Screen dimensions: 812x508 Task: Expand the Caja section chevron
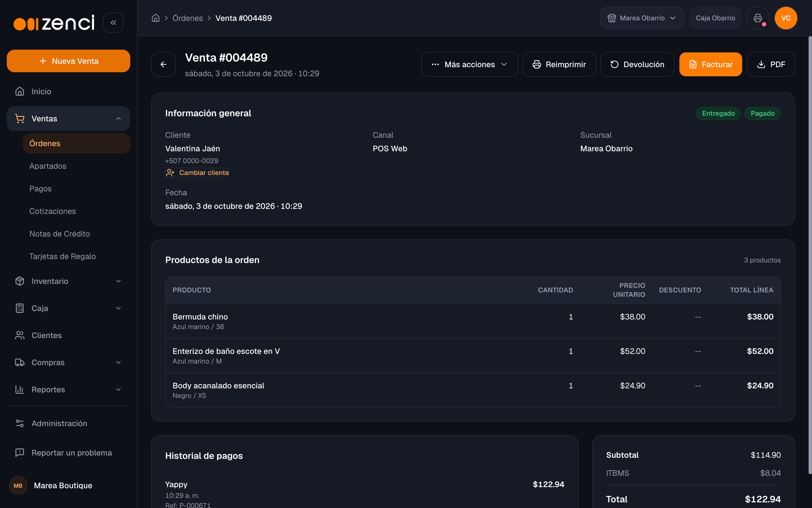[118, 308]
